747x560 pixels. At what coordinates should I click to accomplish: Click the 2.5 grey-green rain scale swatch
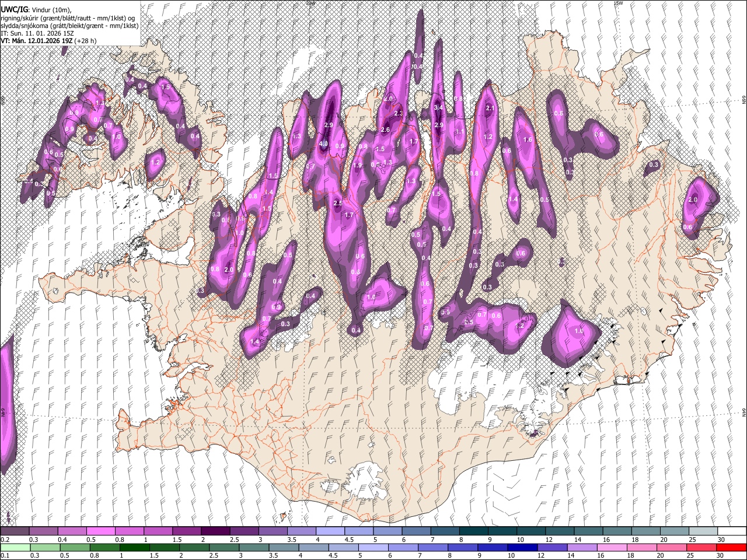[224, 547]
